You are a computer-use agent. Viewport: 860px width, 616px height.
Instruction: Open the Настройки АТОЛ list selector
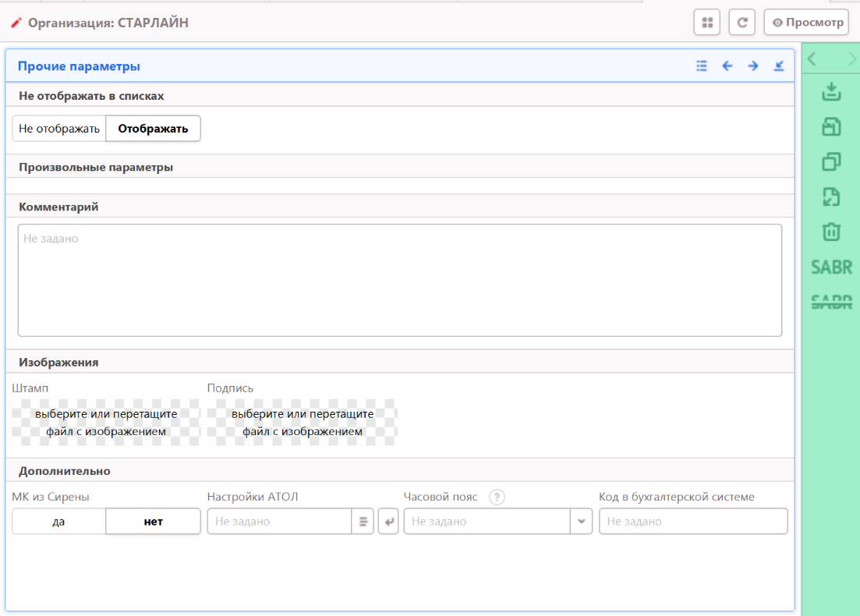363,522
